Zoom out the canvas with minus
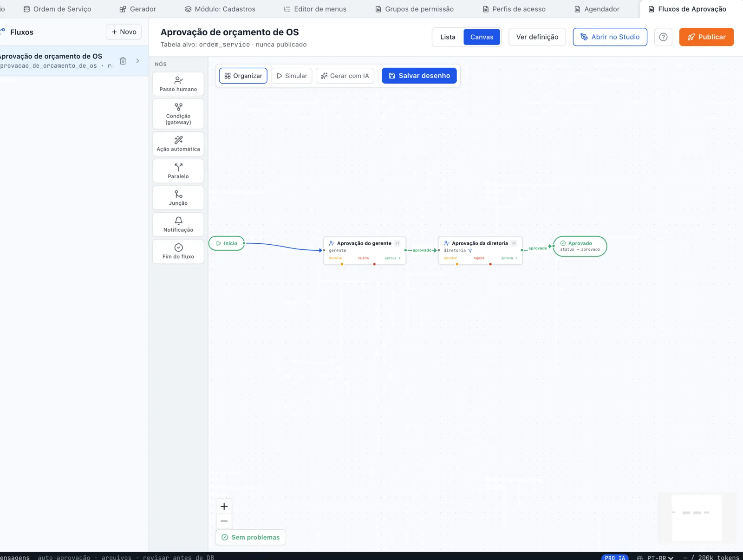This screenshot has height=560, width=743. (x=224, y=521)
